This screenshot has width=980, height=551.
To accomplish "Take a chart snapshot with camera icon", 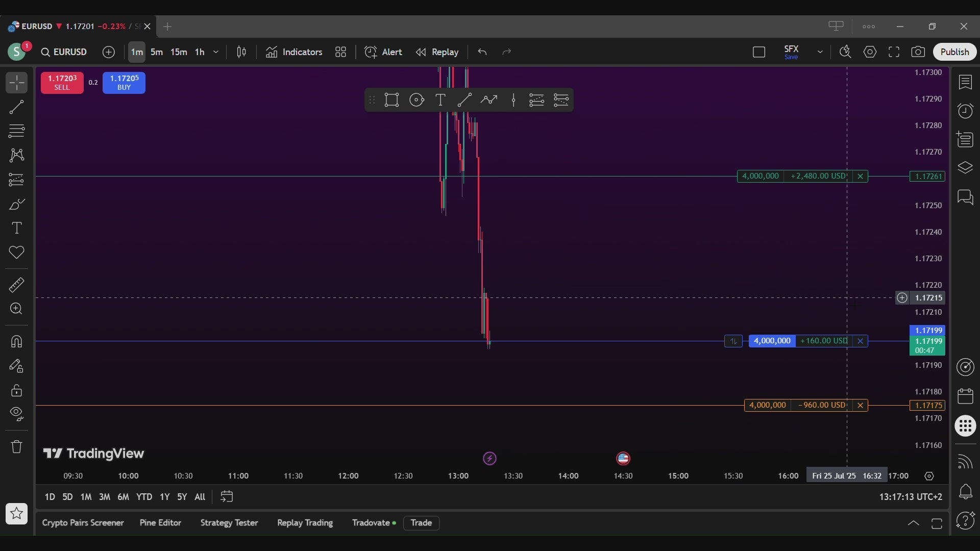I will 918,52.
